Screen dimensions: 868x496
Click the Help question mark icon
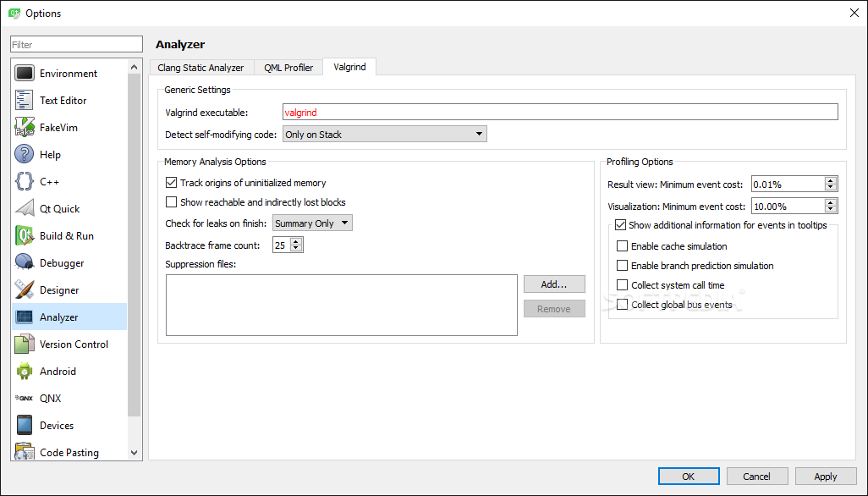click(x=25, y=154)
